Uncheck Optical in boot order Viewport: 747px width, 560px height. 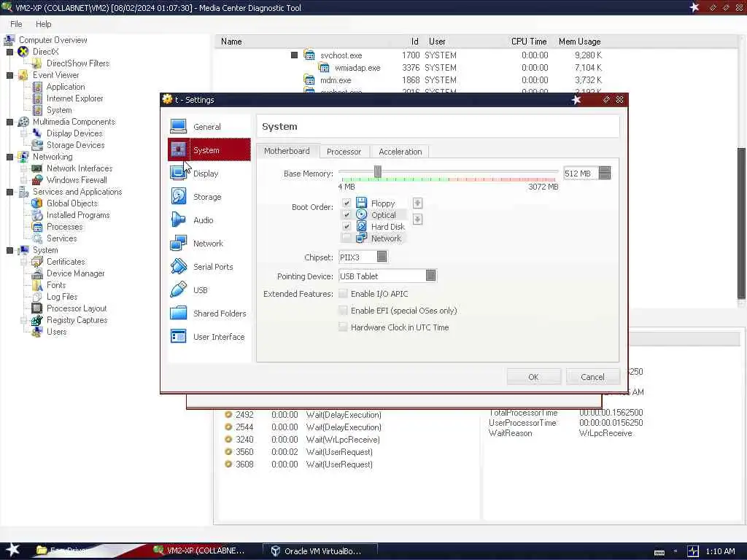(347, 215)
